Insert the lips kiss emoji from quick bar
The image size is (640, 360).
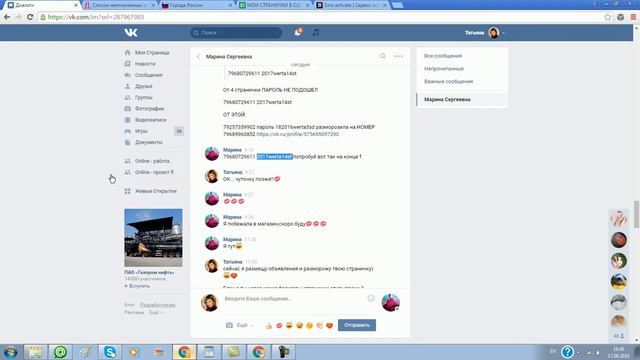(279, 325)
